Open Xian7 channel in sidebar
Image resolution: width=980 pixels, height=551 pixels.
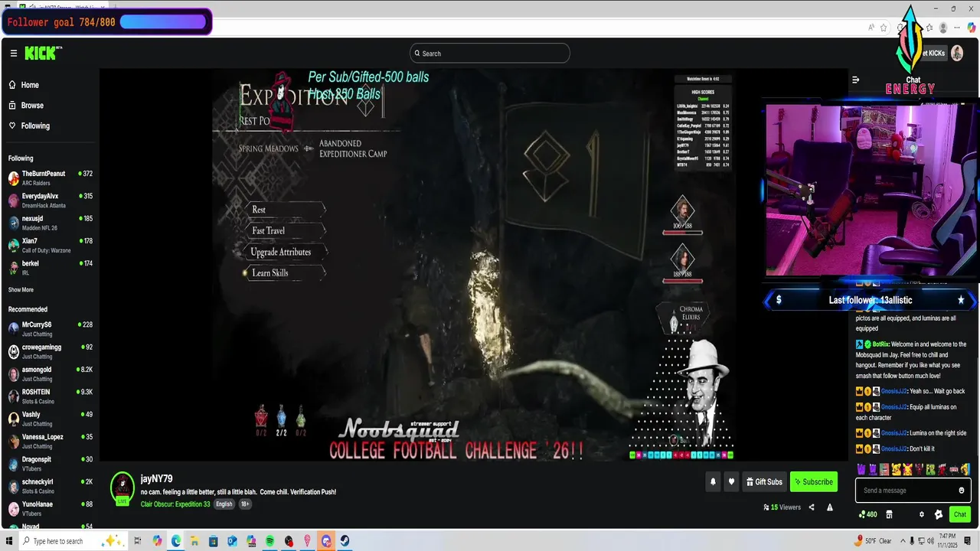(51, 245)
